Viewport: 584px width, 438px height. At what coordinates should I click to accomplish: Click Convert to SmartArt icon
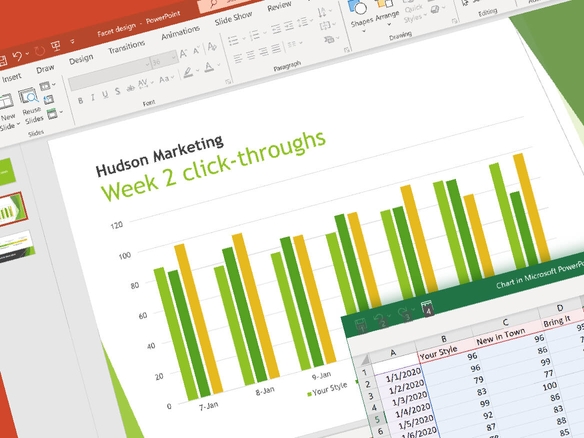pos(329,39)
